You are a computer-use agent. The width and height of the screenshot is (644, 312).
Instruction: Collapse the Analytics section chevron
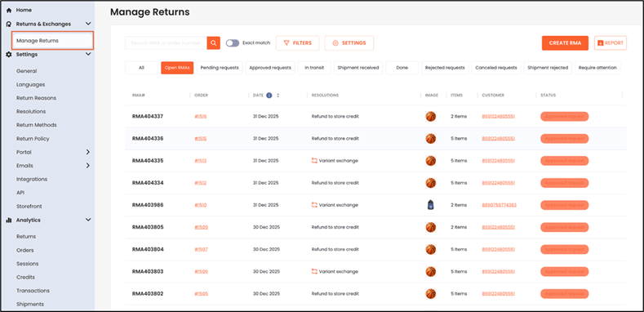pyautogui.click(x=88, y=220)
